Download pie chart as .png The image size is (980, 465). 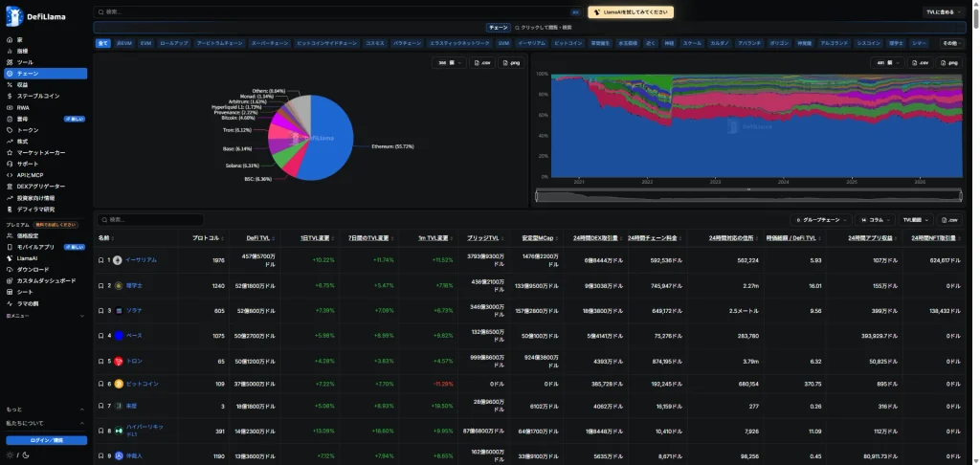[x=511, y=62]
